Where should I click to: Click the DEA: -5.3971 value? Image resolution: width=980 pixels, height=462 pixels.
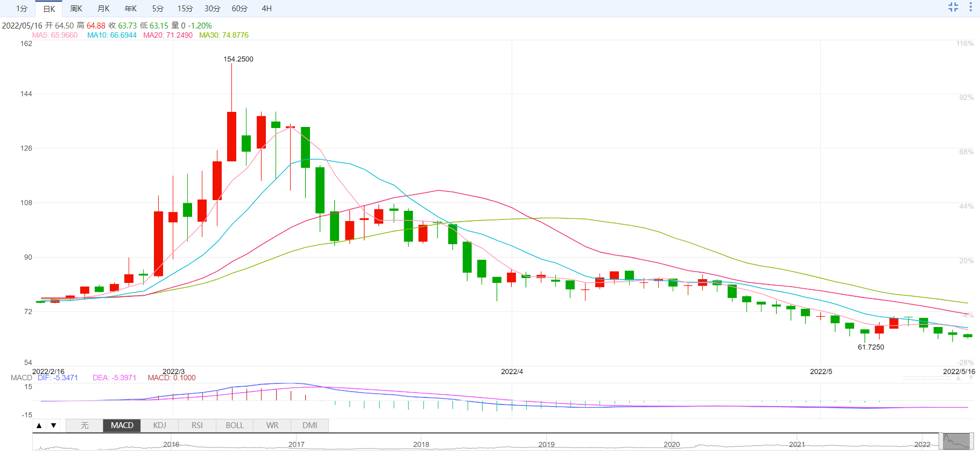tap(115, 378)
